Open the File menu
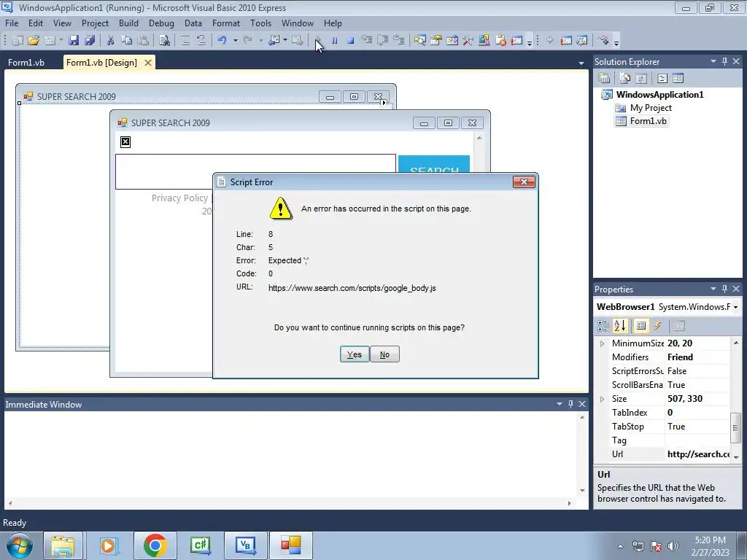This screenshot has width=747, height=560. [x=12, y=23]
